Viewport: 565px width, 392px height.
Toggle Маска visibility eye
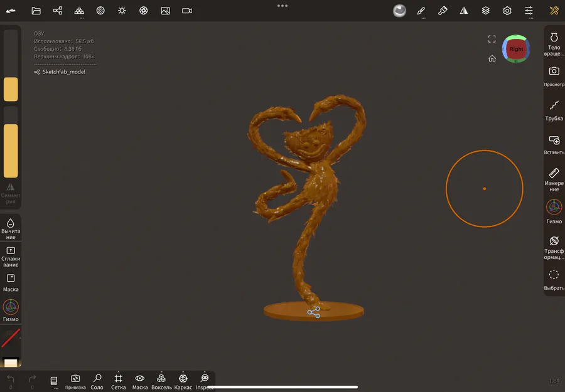pyautogui.click(x=140, y=382)
